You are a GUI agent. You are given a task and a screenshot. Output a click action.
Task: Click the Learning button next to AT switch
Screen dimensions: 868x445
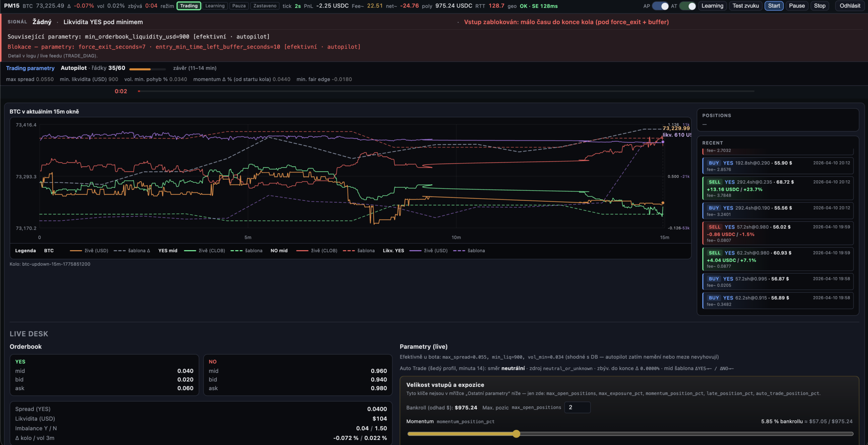pos(712,6)
